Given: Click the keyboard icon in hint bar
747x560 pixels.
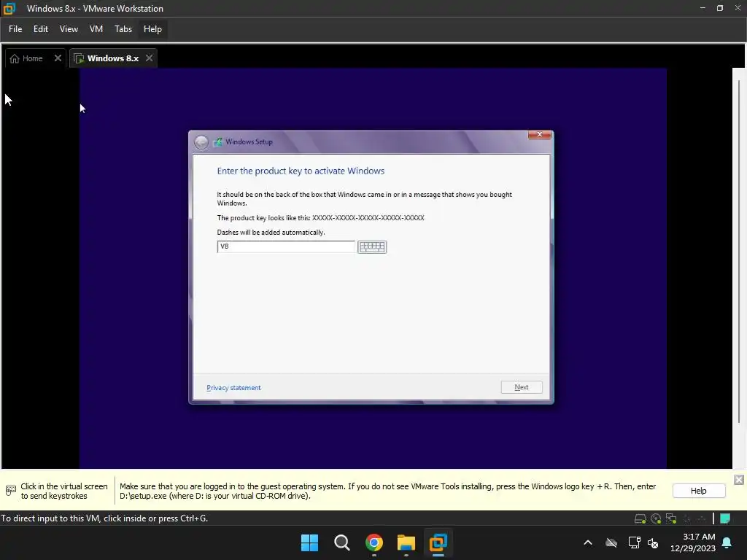Looking at the screenshot, I should pos(10,491).
